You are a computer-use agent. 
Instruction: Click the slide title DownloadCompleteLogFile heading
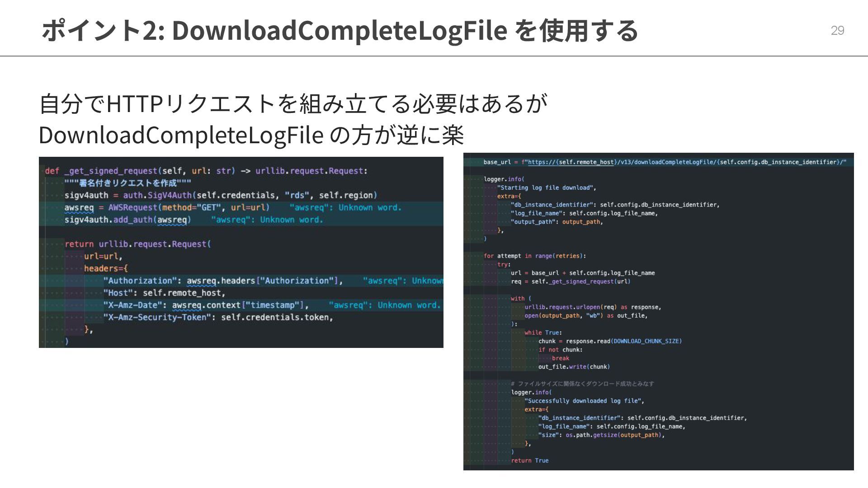tap(339, 31)
